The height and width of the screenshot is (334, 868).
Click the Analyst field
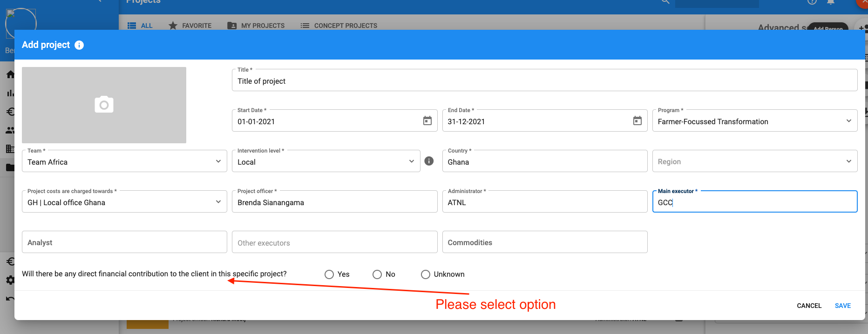pos(124,242)
